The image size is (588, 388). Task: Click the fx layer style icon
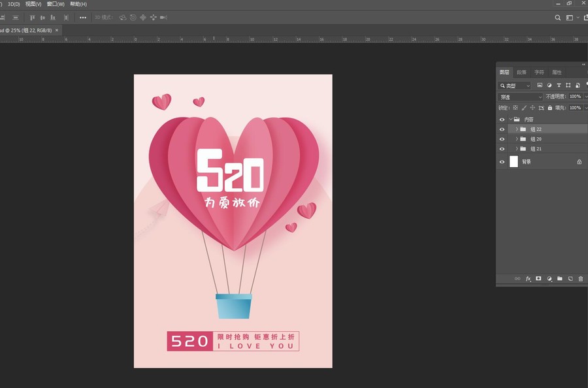pyautogui.click(x=528, y=278)
